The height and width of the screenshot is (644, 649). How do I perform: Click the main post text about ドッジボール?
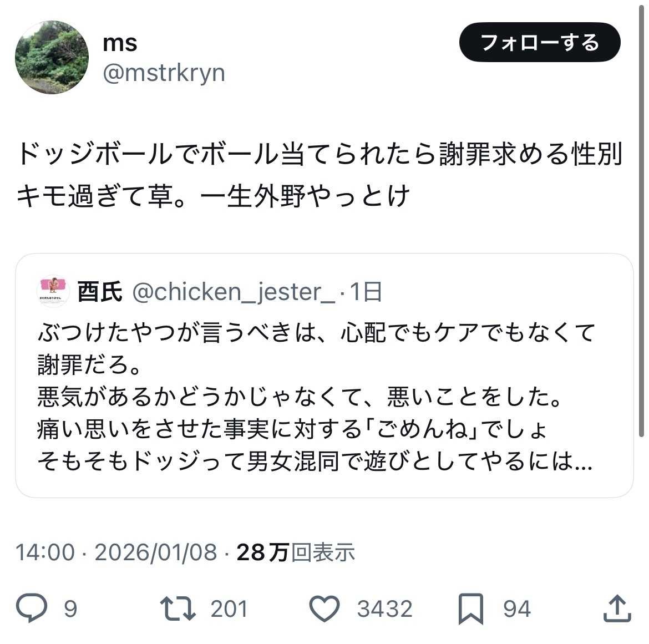point(319,175)
